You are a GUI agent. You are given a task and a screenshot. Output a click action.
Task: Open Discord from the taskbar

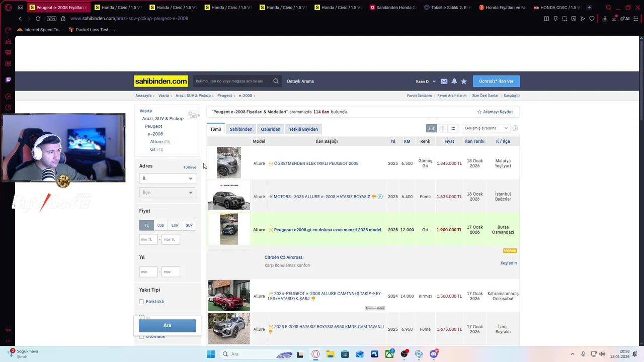tap(434, 354)
